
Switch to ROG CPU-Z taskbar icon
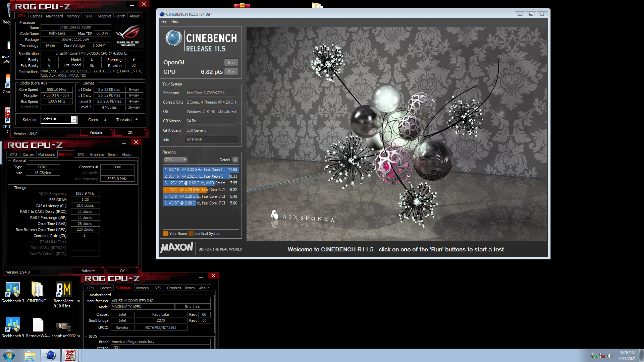[x=70, y=355]
